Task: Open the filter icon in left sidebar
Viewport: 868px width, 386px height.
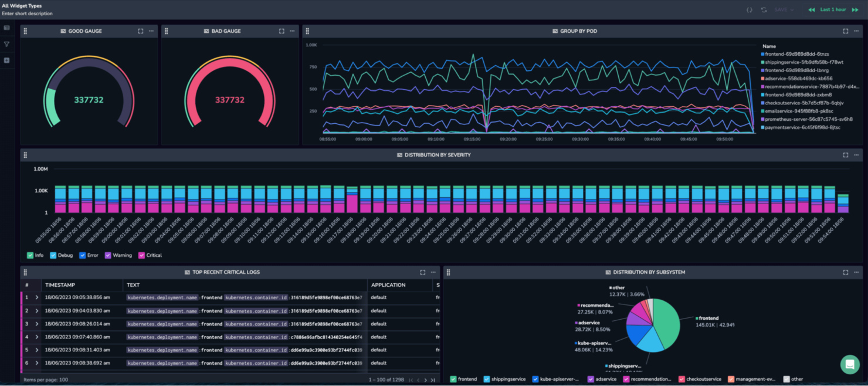Action: tap(6, 43)
